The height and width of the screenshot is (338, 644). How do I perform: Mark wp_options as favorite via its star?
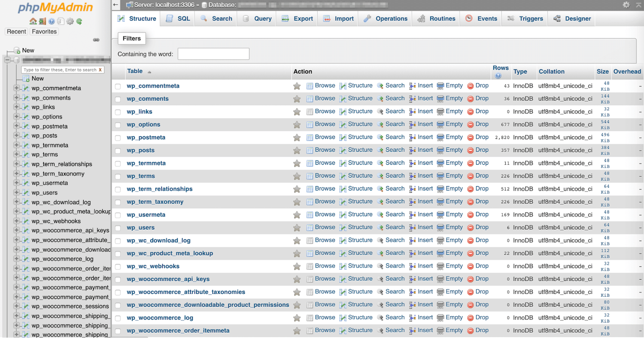click(297, 124)
